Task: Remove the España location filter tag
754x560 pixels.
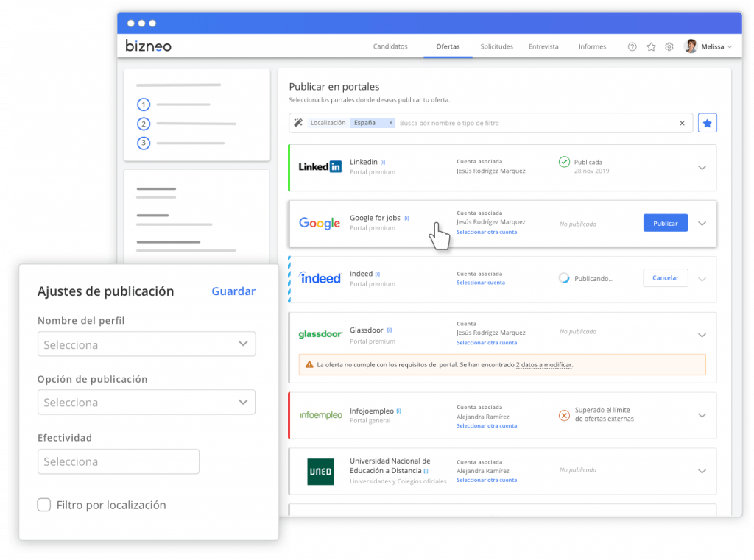Action: click(390, 123)
